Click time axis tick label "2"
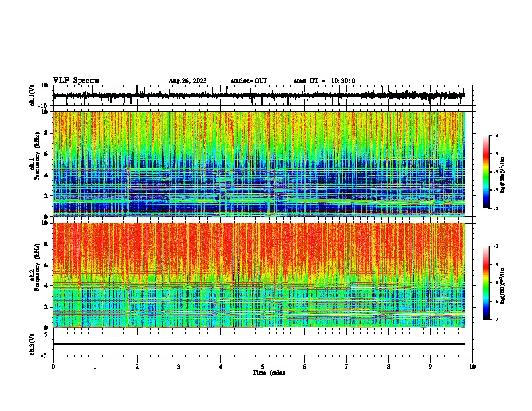 point(137,367)
